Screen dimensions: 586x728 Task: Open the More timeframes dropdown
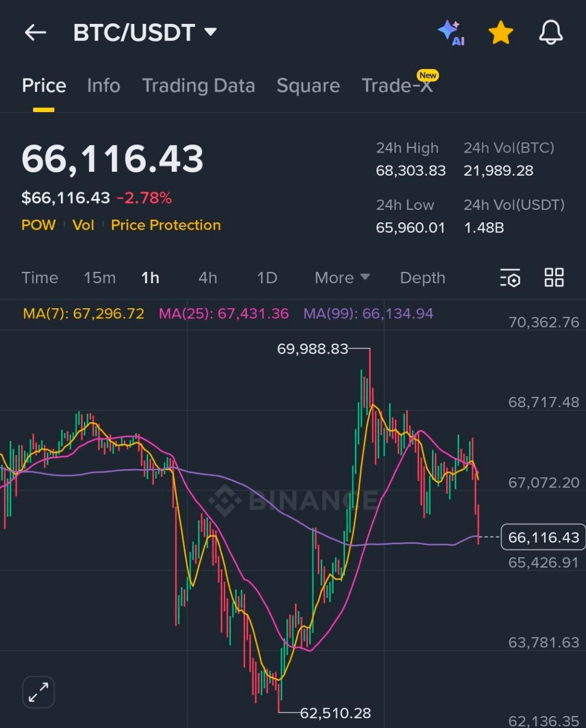pos(342,278)
